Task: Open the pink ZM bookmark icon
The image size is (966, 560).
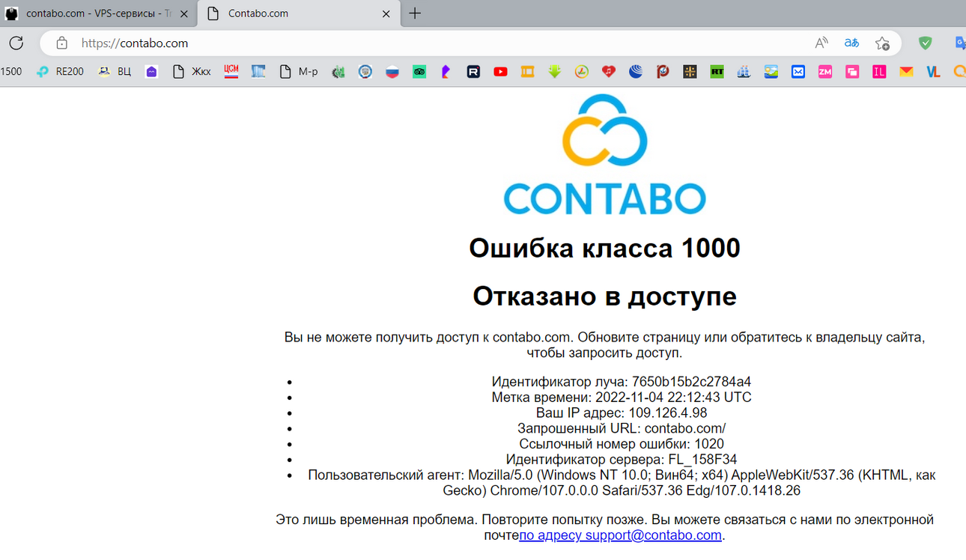Action: pyautogui.click(x=825, y=72)
